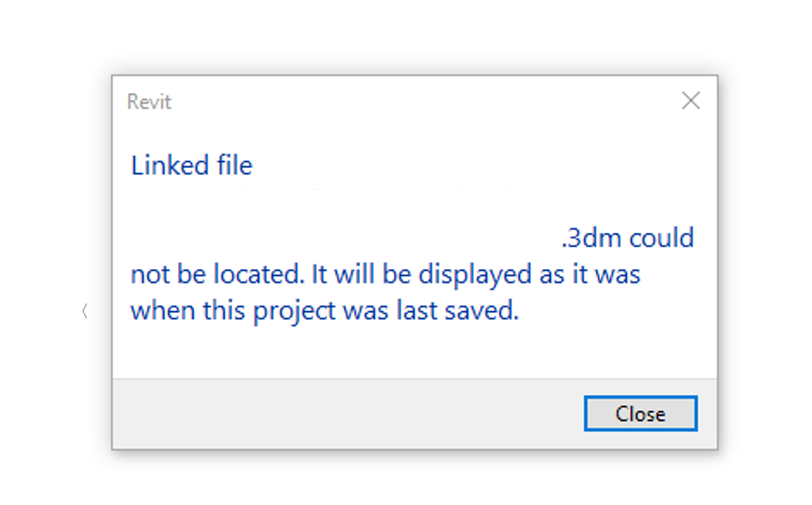This screenshot has width=812, height=505.
Task: Click the Close button
Action: coord(640,414)
